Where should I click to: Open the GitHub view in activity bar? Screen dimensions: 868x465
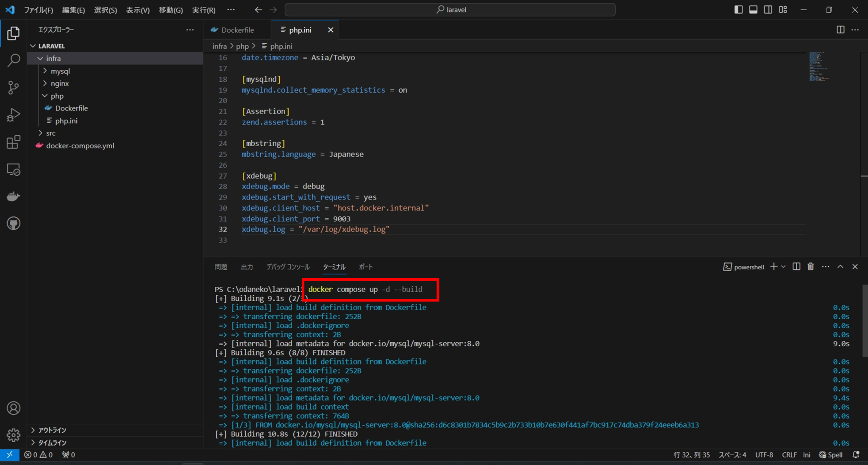coord(14,223)
